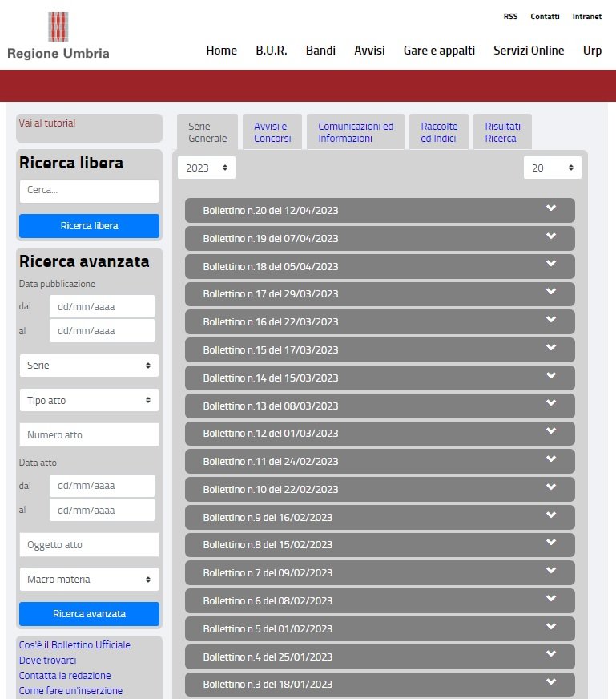The image size is (616, 699).
Task: Click the RSS link
Action: 510,17
